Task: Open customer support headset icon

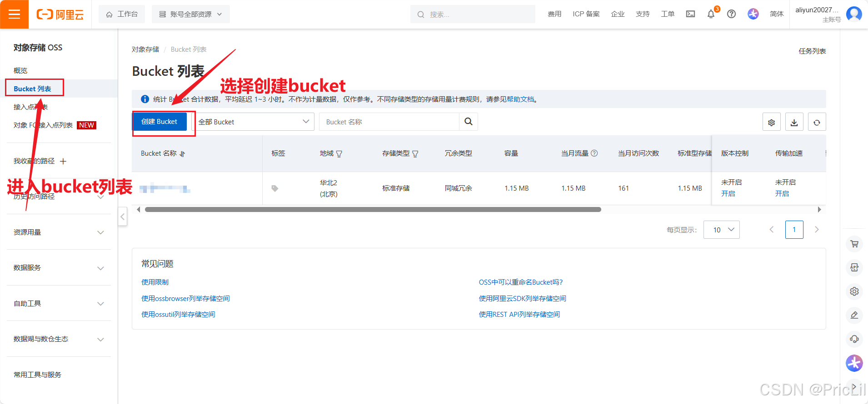Action: tap(854, 339)
